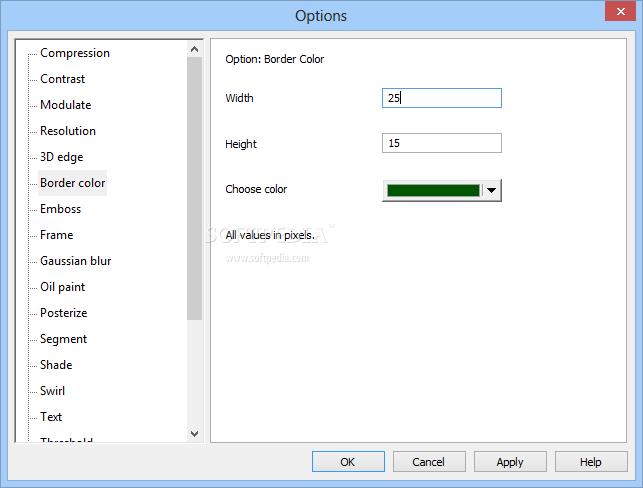The height and width of the screenshot is (488, 643).
Task: Open the Emboss settings
Action: (x=60, y=209)
